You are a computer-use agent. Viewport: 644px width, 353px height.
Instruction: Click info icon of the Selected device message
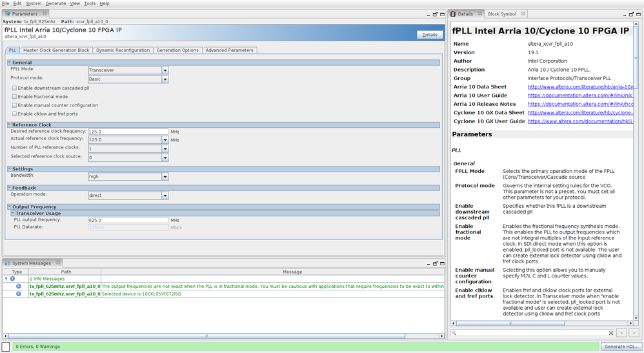click(x=19, y=294)
